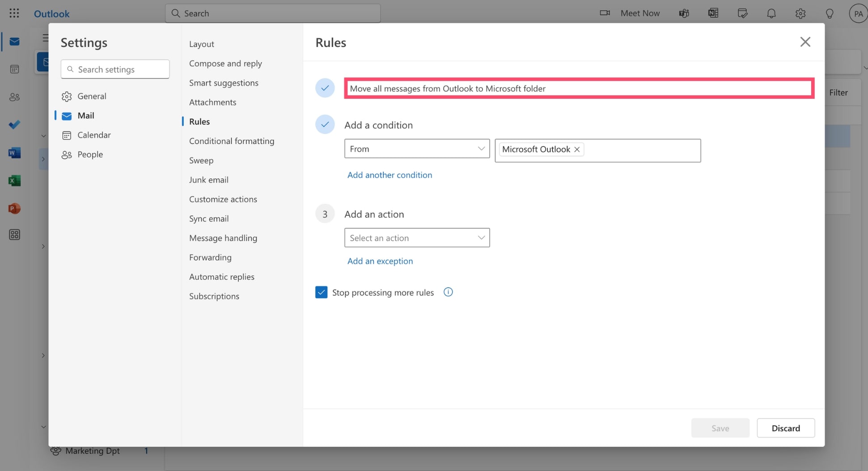Open Junk email settings
This screenshot has width=868, height=471.
[x=208, y=180]
